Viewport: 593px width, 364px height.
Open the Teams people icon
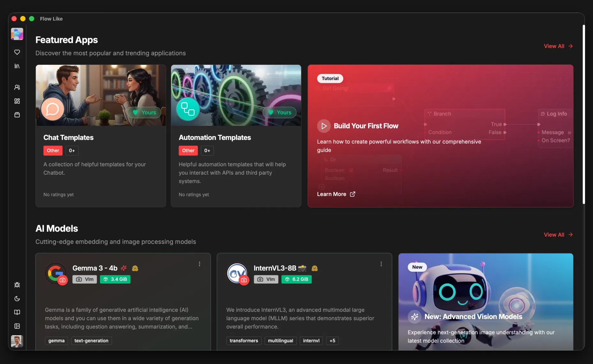click(17, 87)
